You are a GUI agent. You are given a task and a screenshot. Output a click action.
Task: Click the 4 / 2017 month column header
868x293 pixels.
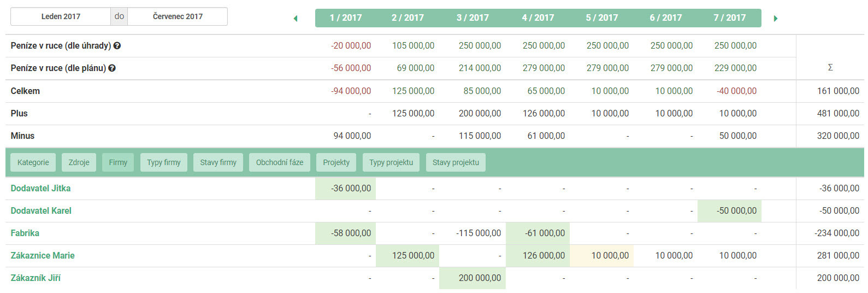click(538, 17)
